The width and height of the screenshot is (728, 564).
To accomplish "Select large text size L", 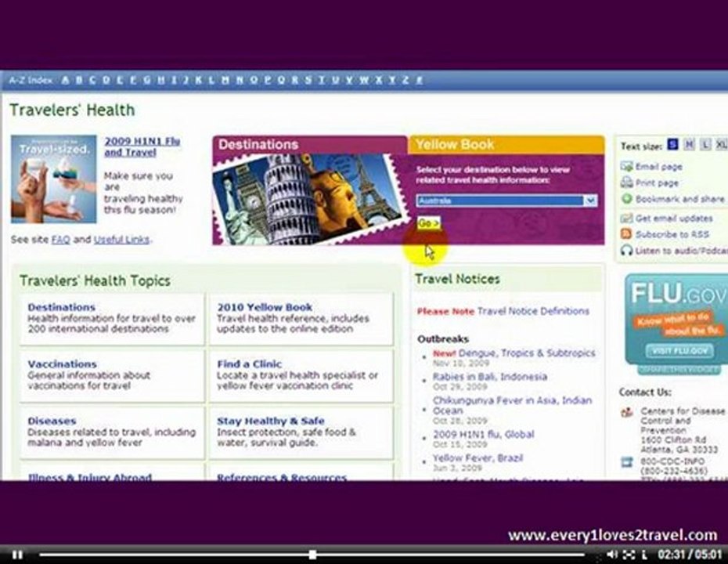I will [x=705, y=145].
